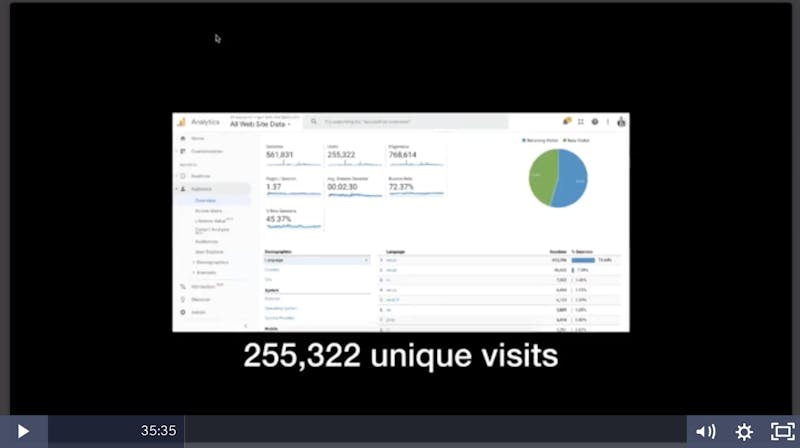
Task: Click the Analytics logo
Action: click(x=183, y=121)
